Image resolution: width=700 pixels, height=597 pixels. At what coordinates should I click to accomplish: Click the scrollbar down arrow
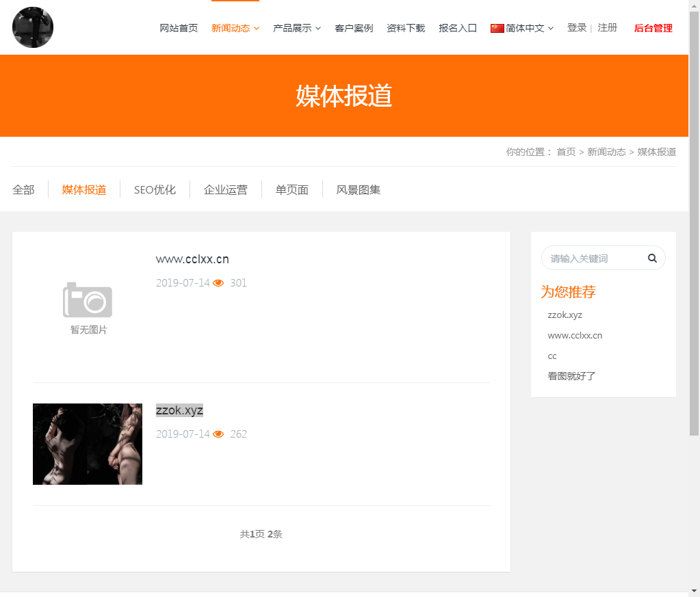695,592
